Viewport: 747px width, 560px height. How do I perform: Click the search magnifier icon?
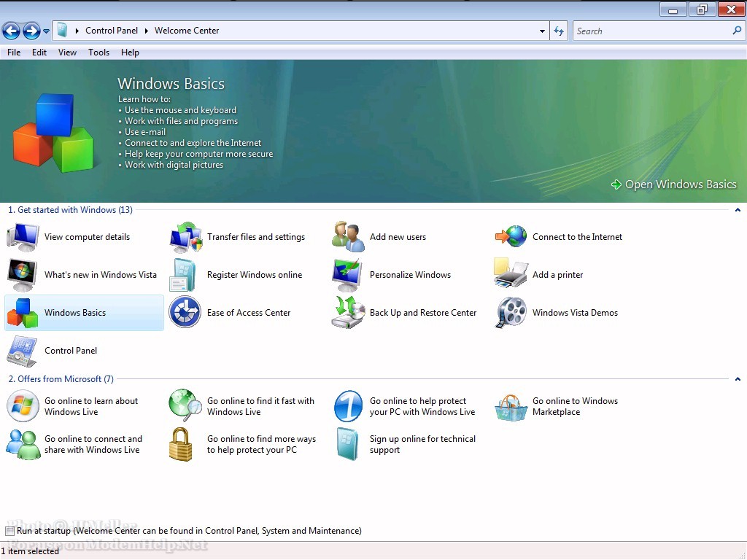click(x=737, y=31)
